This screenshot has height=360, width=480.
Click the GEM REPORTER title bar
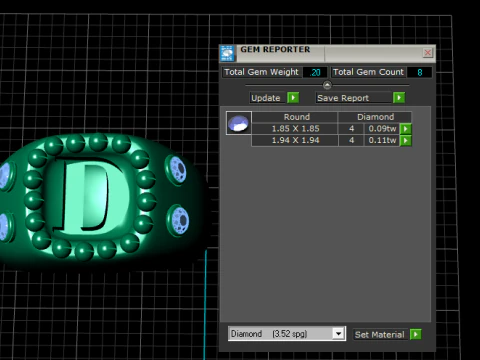[327, 53]
